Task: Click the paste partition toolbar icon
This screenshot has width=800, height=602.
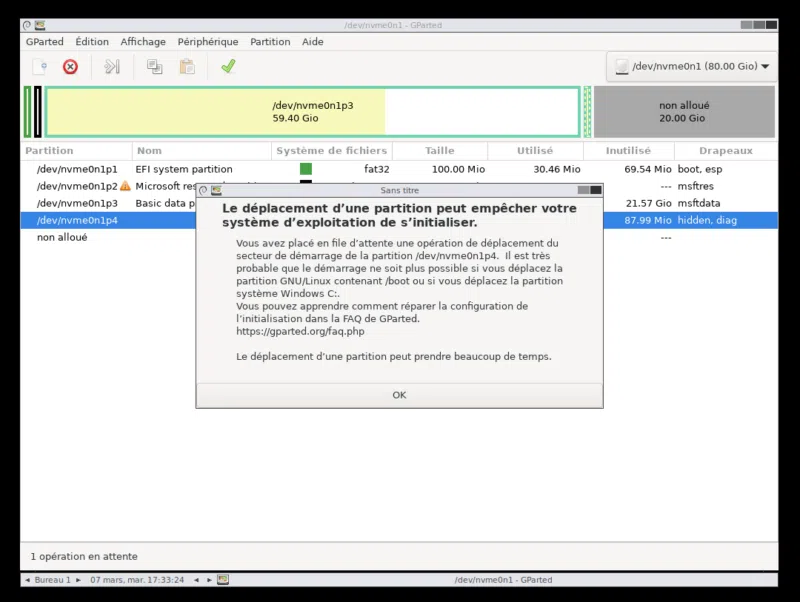Action: pyautogui.click(x=187, y=67)
